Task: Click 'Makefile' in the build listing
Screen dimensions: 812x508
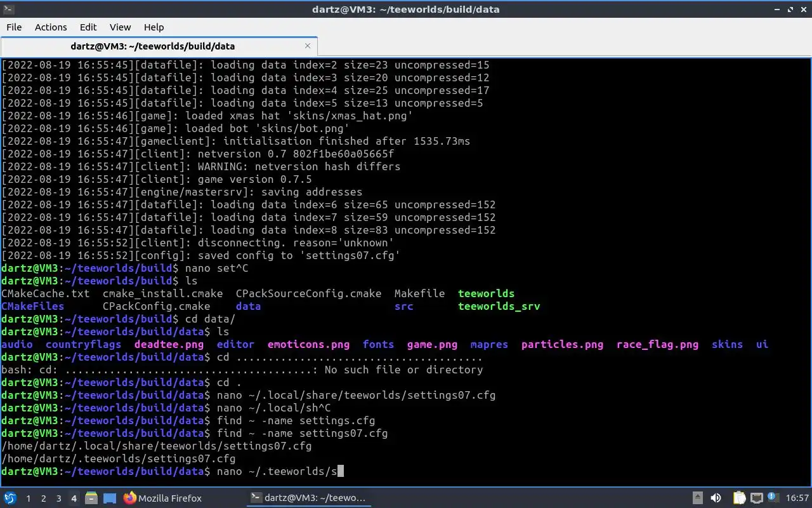Action: (x=419, y=293)
